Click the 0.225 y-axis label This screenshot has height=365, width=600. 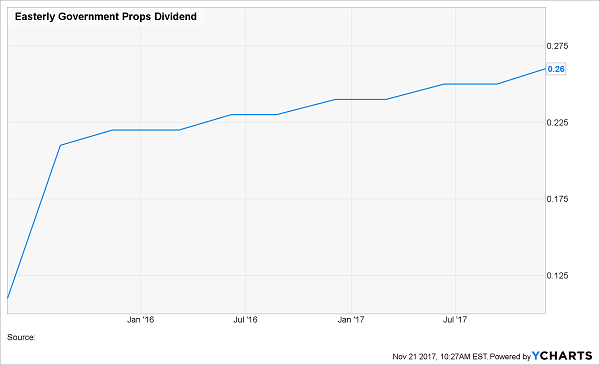pyautogui.click(x=557, y=122)
